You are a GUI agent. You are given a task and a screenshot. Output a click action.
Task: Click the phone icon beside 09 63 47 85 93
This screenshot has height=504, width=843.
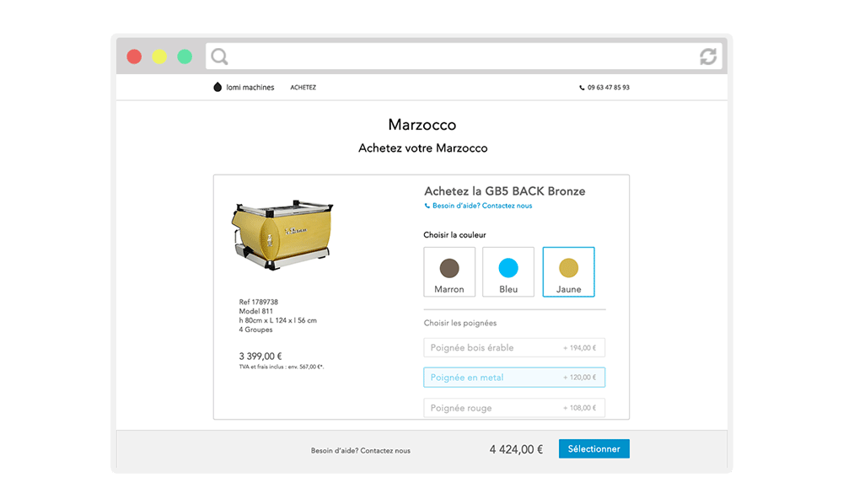[x=582, y=88]
